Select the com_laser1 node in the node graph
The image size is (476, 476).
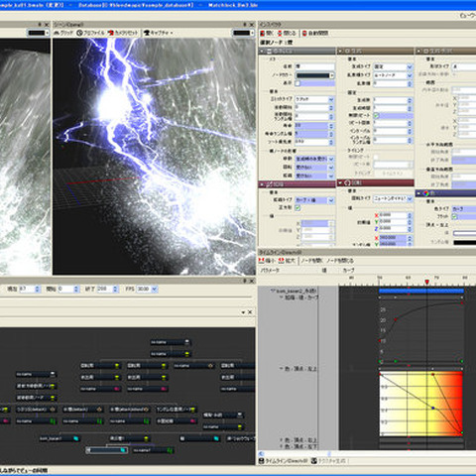(x=59, y=438)
